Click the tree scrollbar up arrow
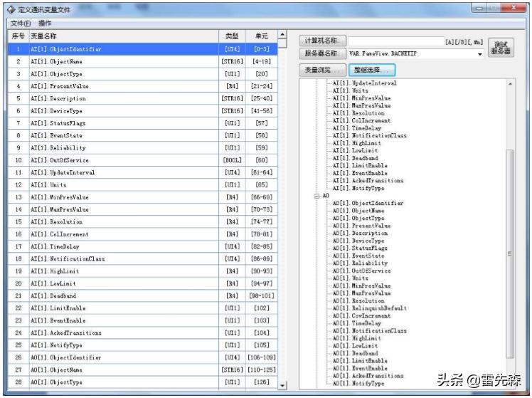532x398 pixels. 510,84
